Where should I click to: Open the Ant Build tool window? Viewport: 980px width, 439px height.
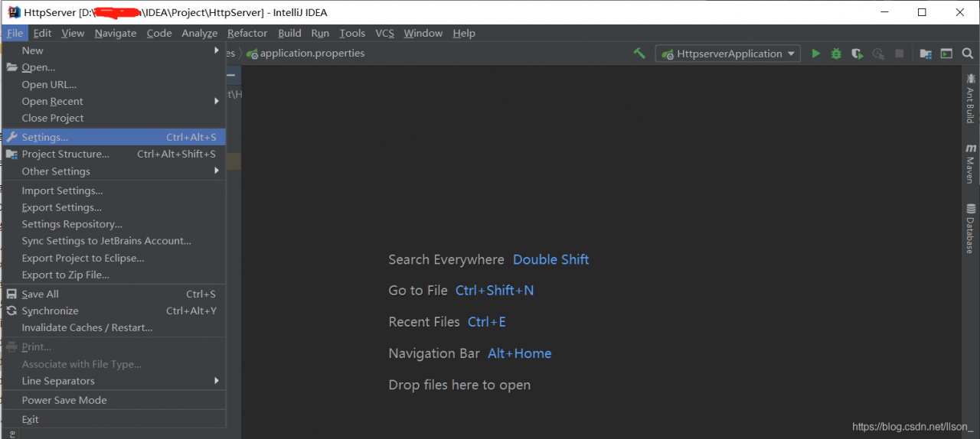pyautogui.click(x=970, y=99)
